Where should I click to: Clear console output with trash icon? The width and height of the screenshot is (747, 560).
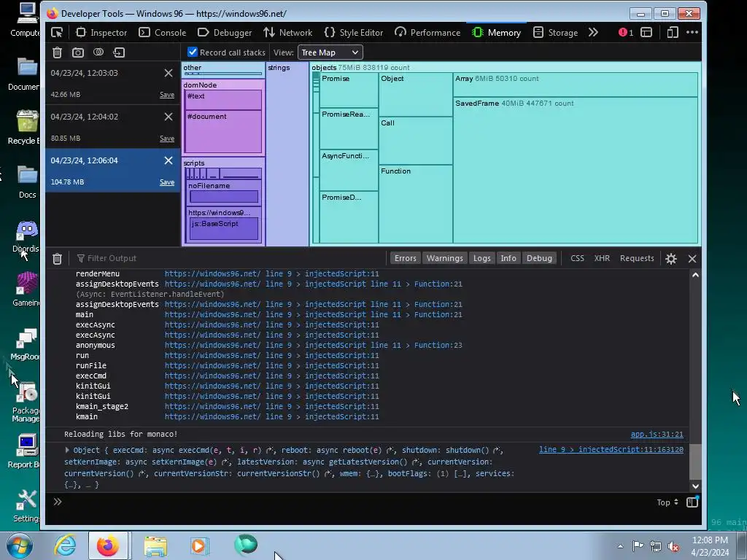point(57,259)
